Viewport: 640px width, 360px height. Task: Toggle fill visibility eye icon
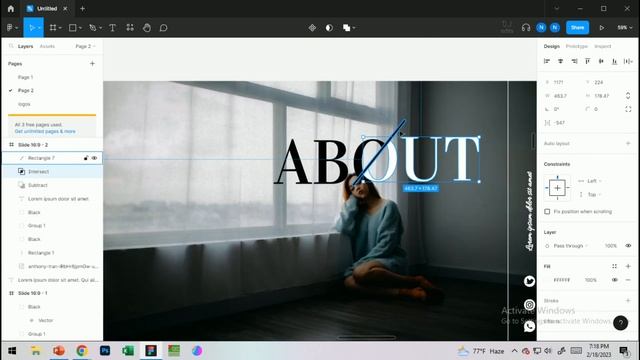(614, 280)
